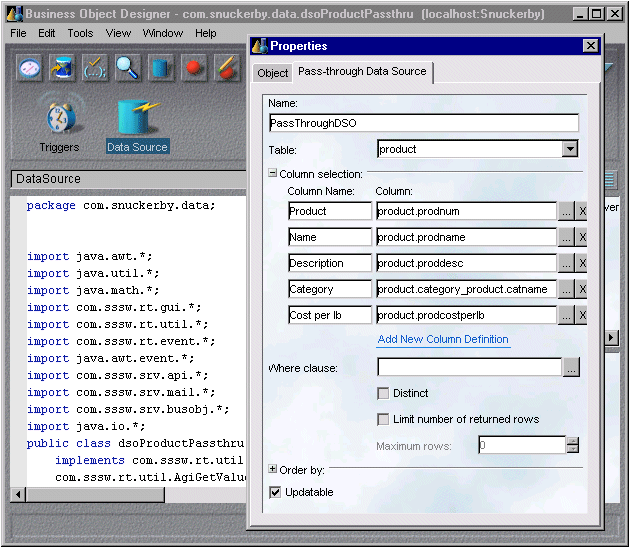Click the Description column name field

point(330,263)
